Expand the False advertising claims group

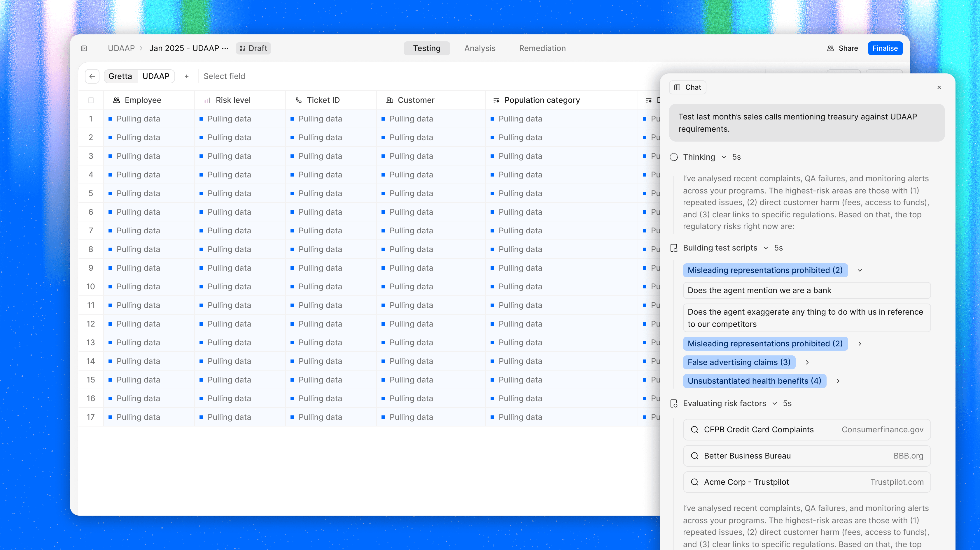coord(807,362)
